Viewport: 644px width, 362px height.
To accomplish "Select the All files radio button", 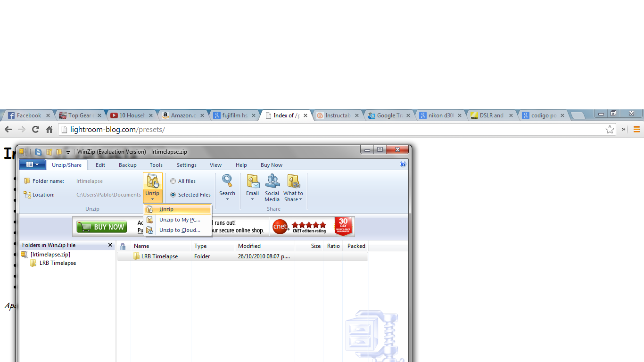I will [x=173, y=181].
